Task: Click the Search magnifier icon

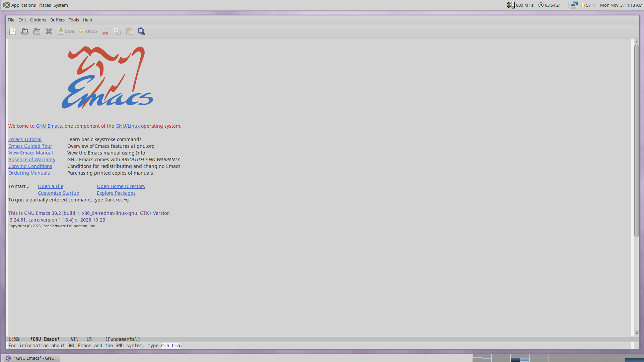Action: pyautogui.click(x=141, y=31)
